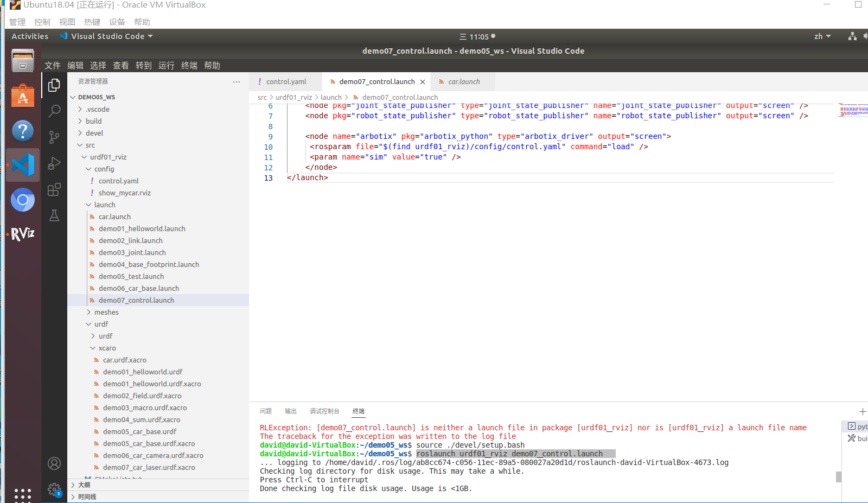Open More Actions in the Explorer header

point(237,81)
